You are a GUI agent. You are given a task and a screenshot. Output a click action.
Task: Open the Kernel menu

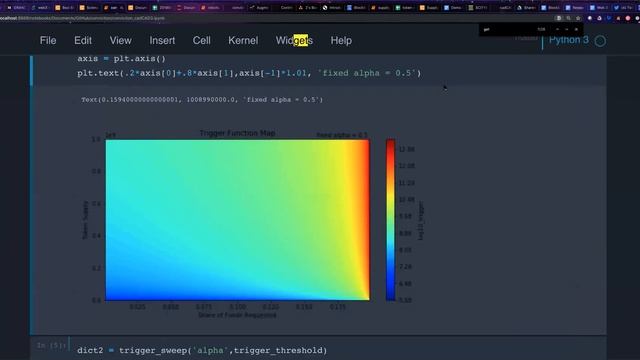pyautogui.click(x=243, y=40)
